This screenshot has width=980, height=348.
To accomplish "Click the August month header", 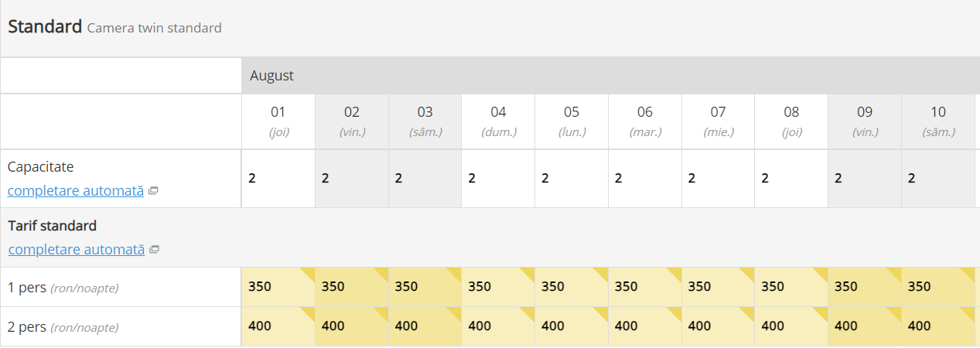I will click(271, 76).
